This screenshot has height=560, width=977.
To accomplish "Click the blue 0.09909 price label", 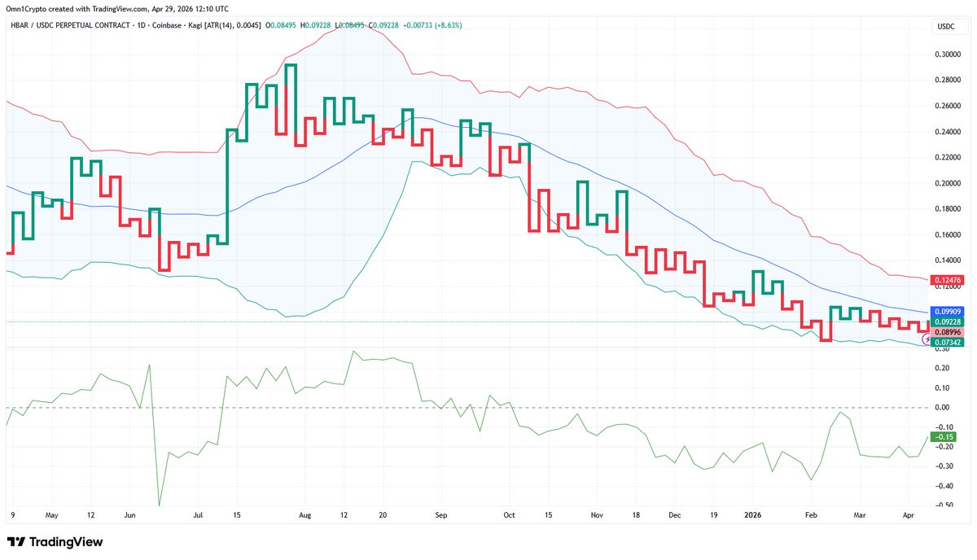I will point(947,312).
